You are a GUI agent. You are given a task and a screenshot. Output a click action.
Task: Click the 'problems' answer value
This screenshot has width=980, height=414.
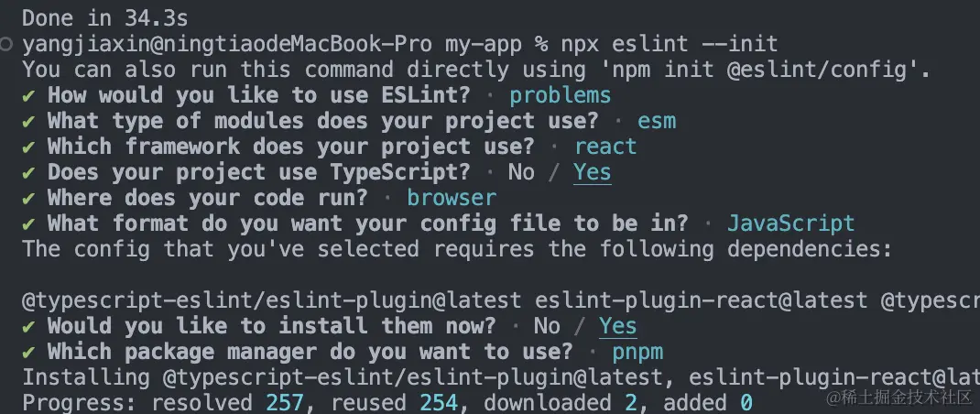[x=560, y=95]
